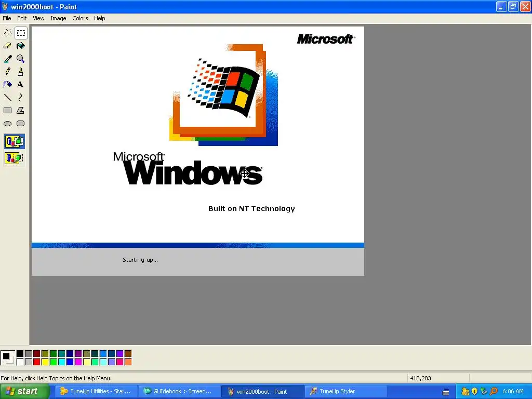
Task: Activate the Fill With Color bucket tool
Action: pyautogui.click(x=21, y=46)
